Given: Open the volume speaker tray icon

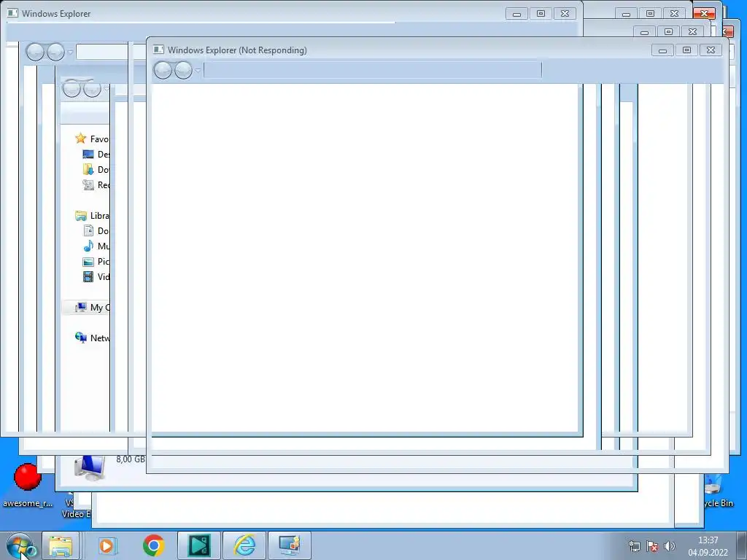Looking at the screenshot, I should coord(670,546).
